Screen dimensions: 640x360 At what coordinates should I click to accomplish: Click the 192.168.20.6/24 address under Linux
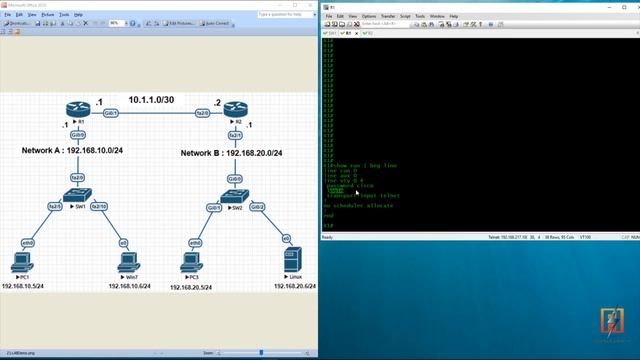click(295, 286)
